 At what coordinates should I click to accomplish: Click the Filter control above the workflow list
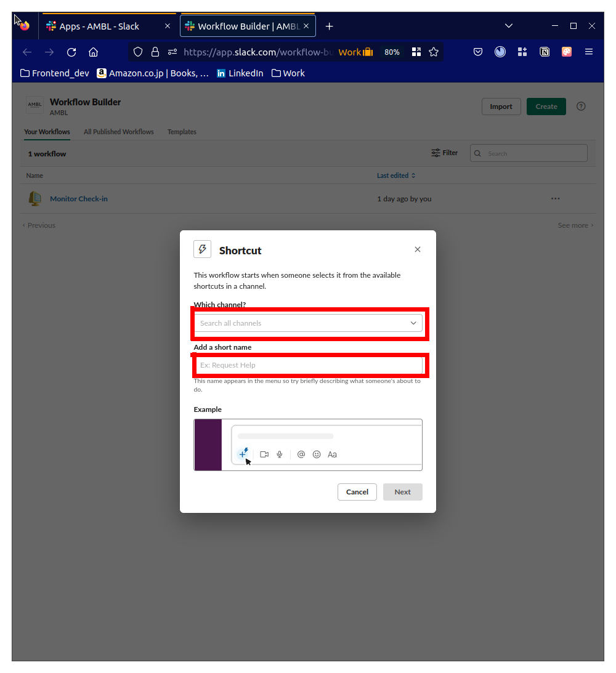pyautogui.click(x=444, y=153)
